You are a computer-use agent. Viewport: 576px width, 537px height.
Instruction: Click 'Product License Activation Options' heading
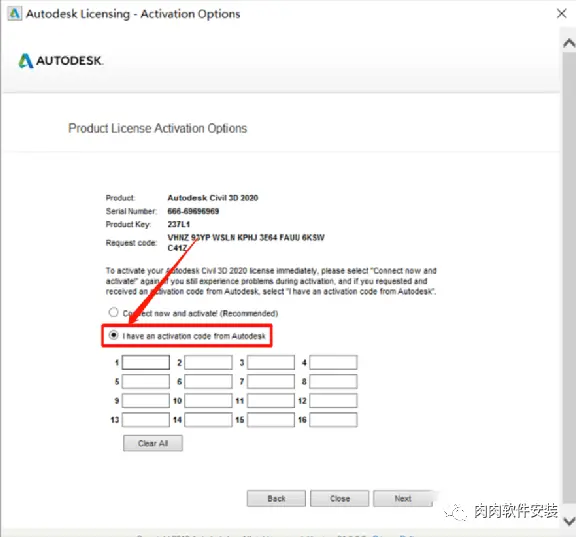click(158, 128)
